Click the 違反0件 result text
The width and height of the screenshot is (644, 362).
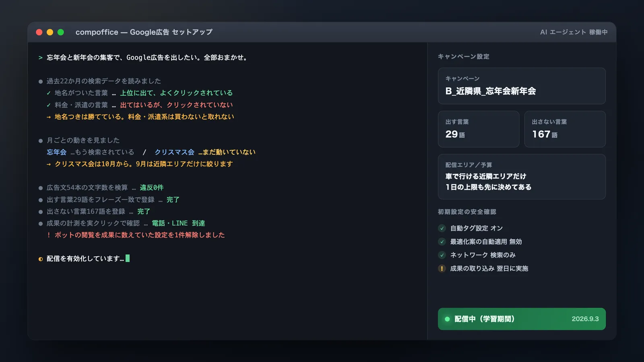[x=152, y=188]
